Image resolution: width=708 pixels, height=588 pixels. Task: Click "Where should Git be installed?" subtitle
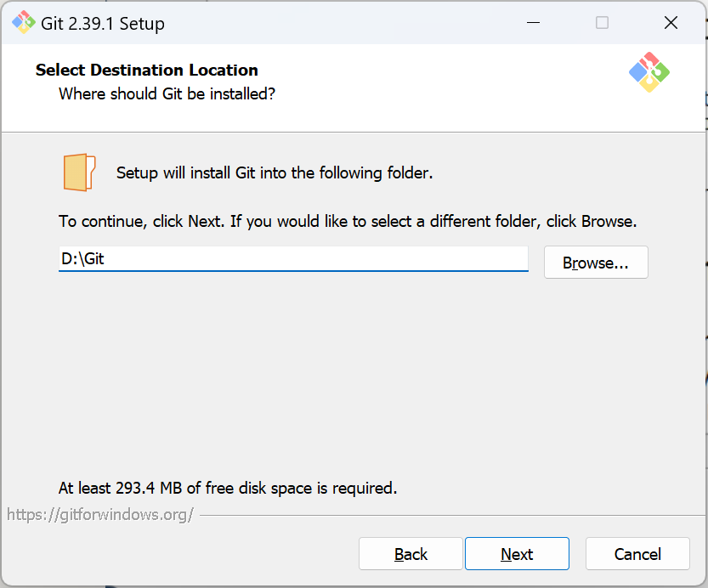pos(167,93)
